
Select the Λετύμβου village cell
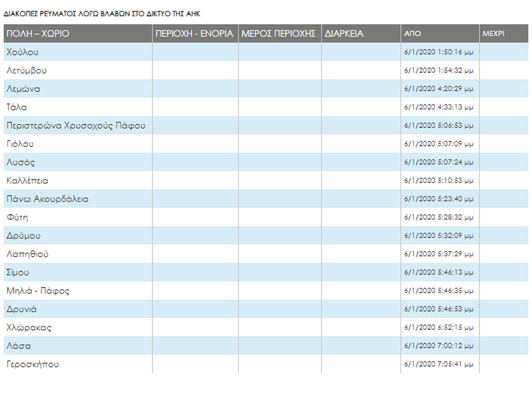point(78,70)
